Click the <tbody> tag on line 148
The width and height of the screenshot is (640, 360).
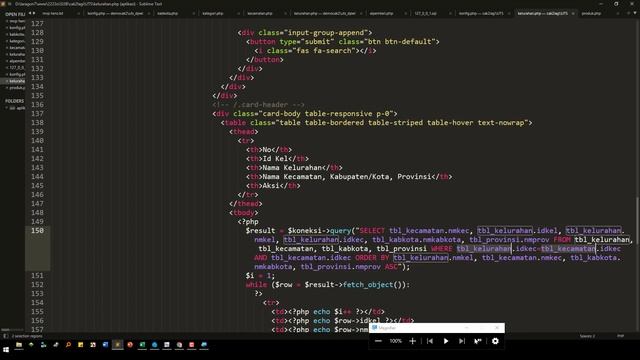coord(244,213)
